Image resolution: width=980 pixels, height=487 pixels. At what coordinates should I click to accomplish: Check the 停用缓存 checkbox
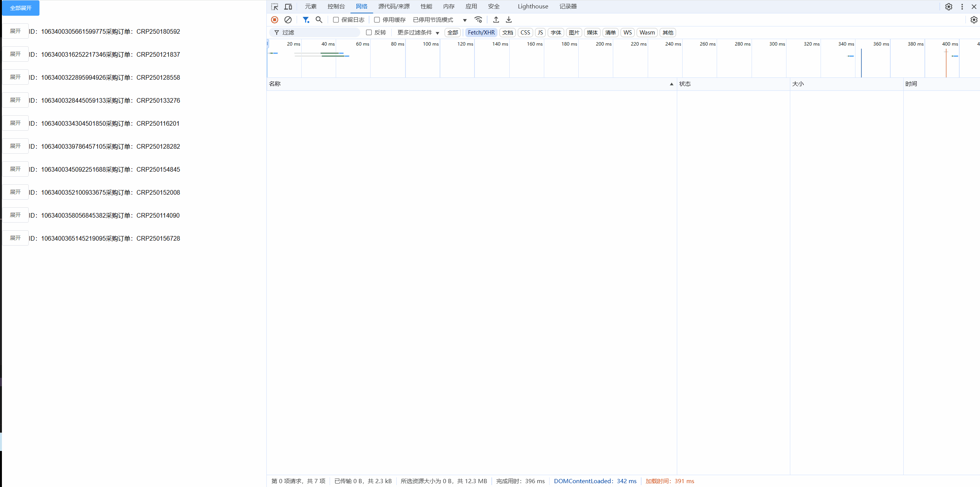coord(377,20)
